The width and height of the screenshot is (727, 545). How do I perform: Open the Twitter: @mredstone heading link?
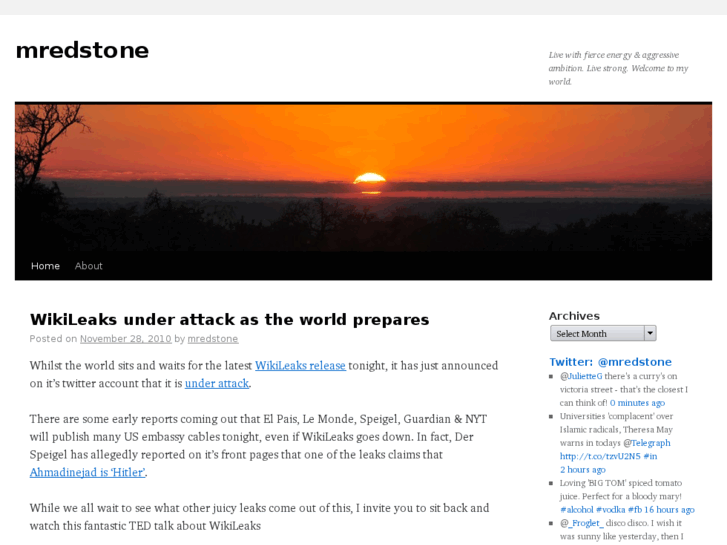point(611,362)
